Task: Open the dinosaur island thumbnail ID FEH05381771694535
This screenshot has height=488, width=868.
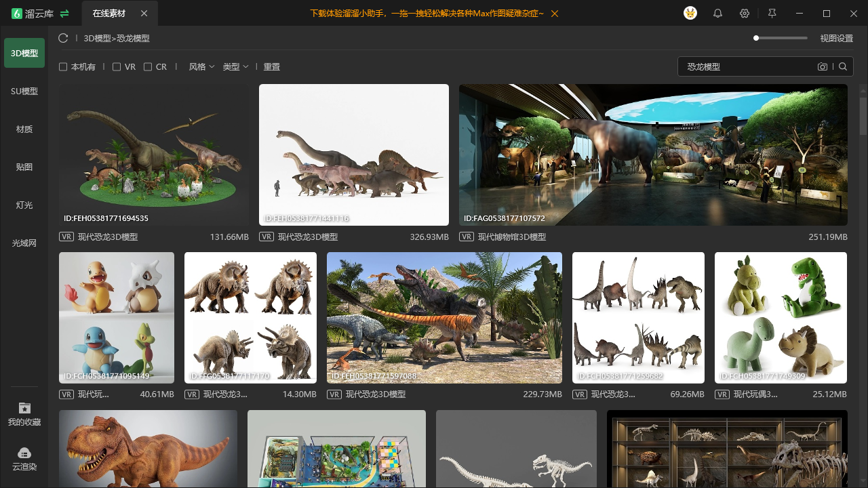Action: click(154, 155)
